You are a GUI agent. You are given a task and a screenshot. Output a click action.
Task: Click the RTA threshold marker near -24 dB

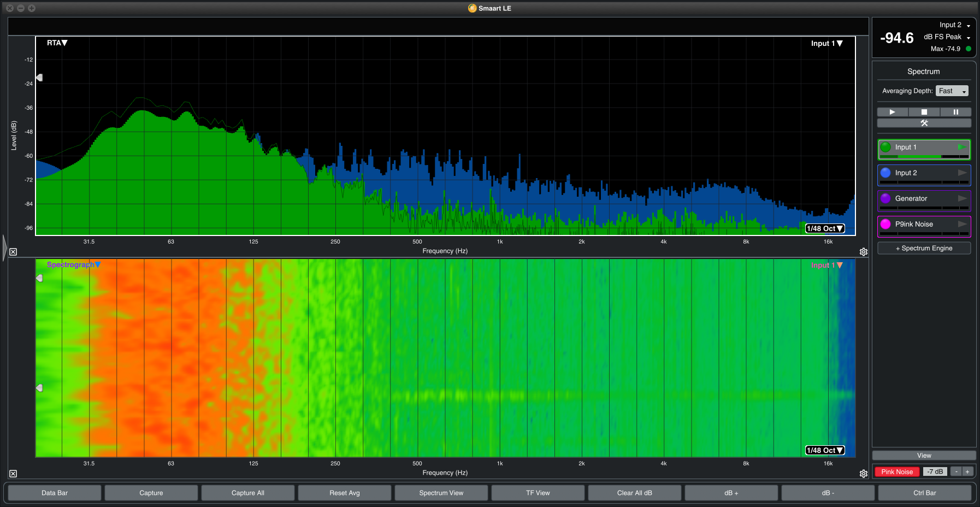click(x=39, y=78)
